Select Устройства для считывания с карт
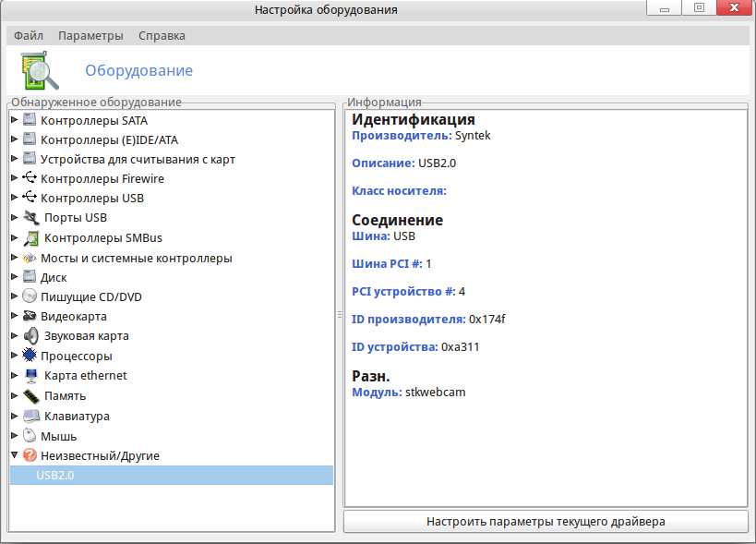The width and height of the screenshot is (756, 544). click(138, 160)
